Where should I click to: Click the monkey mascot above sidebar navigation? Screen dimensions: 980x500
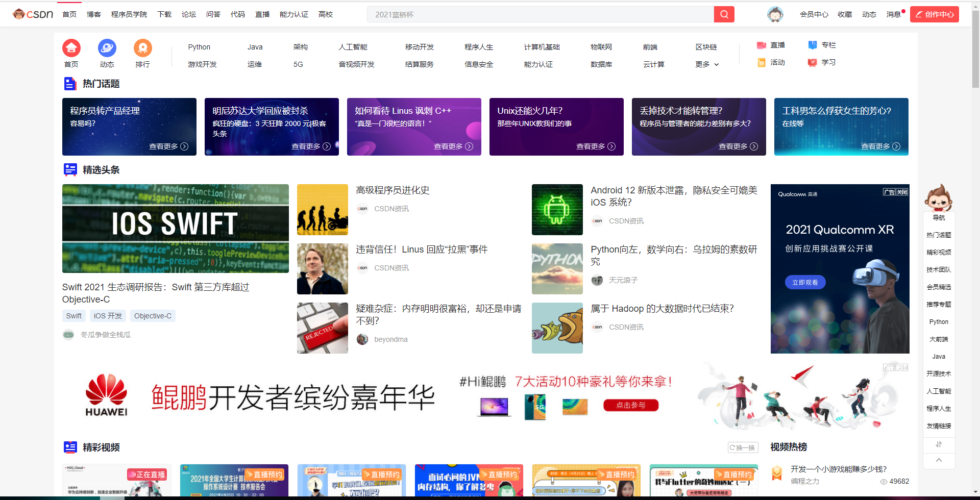939,197
